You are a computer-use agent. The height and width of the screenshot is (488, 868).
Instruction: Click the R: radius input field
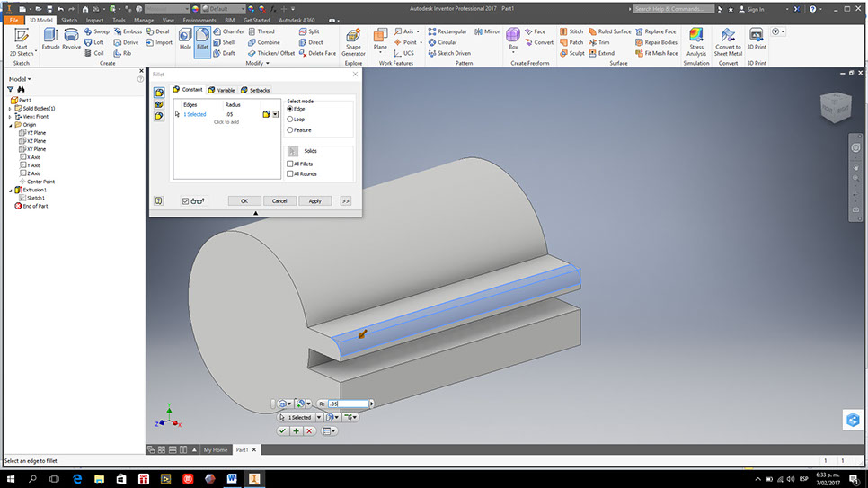click(348, 404)
